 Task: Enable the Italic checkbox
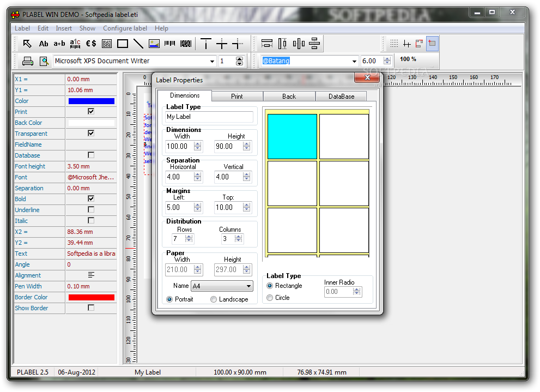tap(91, 220)
